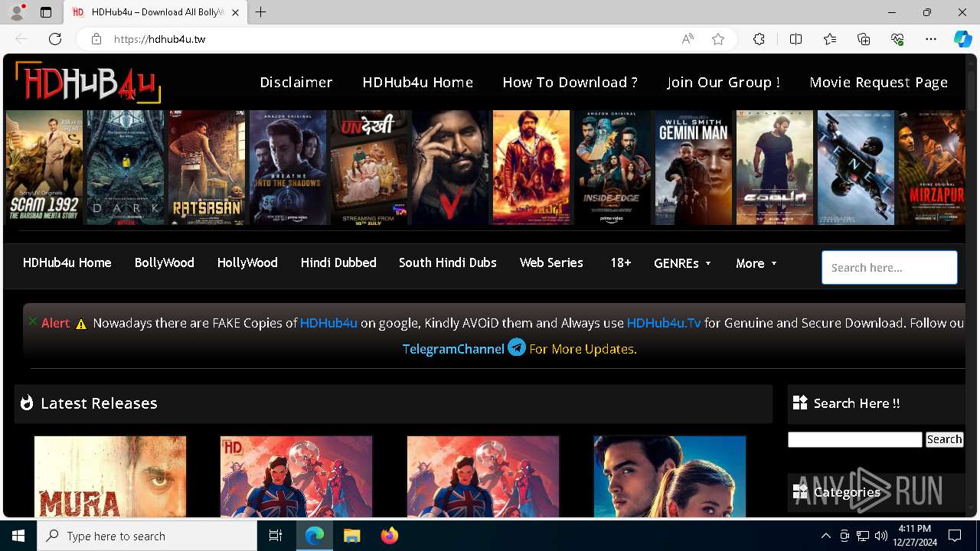The width and height of the screenshot is (980, 551).
Task: Toggle Read aloud icon in address bar
Action: (x=688, y=39)
